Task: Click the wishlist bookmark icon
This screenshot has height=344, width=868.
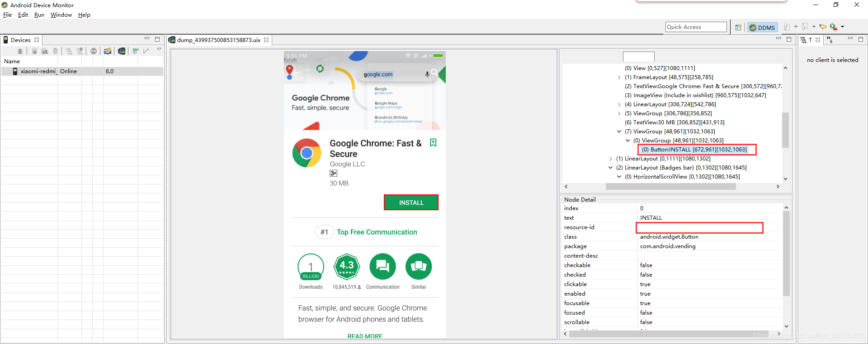Action: tap(433, 143)
